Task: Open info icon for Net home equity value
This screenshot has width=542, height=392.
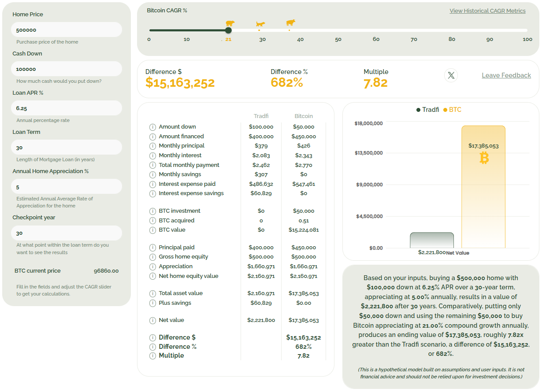Action: [x=153, y=276]
